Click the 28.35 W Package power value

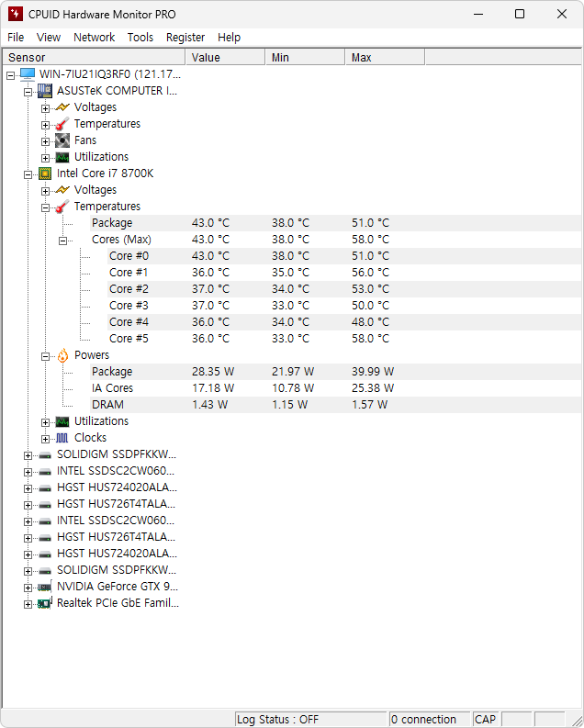[x=213, y=372]
